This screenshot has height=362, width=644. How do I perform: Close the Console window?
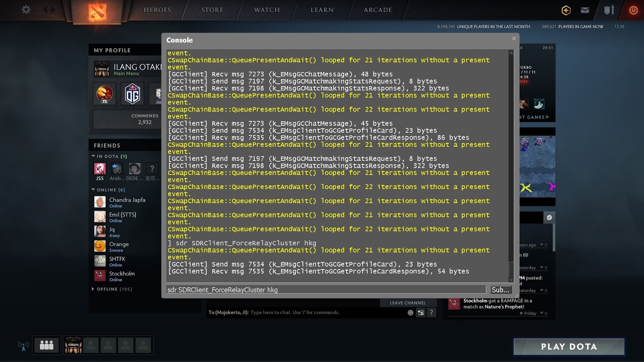coord(514,39)
